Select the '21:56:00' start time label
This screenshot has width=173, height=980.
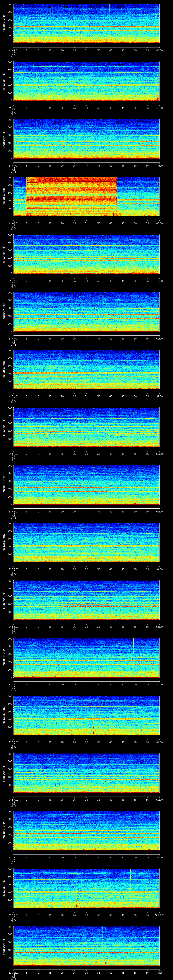tap(13, 742)
